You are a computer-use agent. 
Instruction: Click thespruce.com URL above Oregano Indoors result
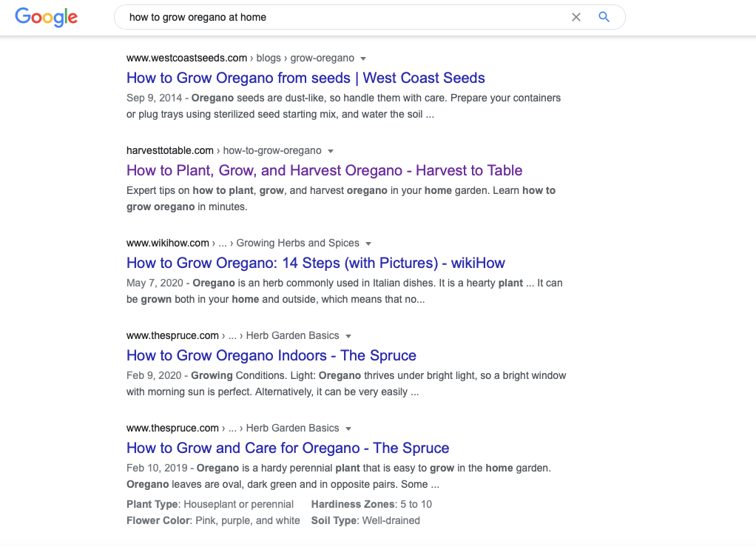(172, 335)
